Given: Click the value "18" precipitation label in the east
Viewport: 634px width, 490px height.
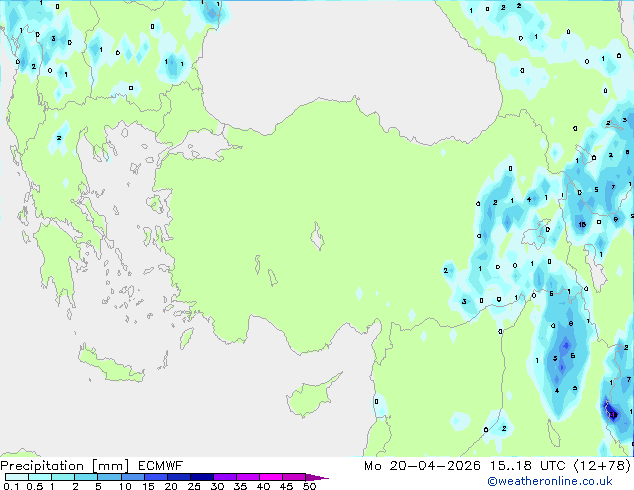Looking at the screenshot, I should click(x=582, y=224).
